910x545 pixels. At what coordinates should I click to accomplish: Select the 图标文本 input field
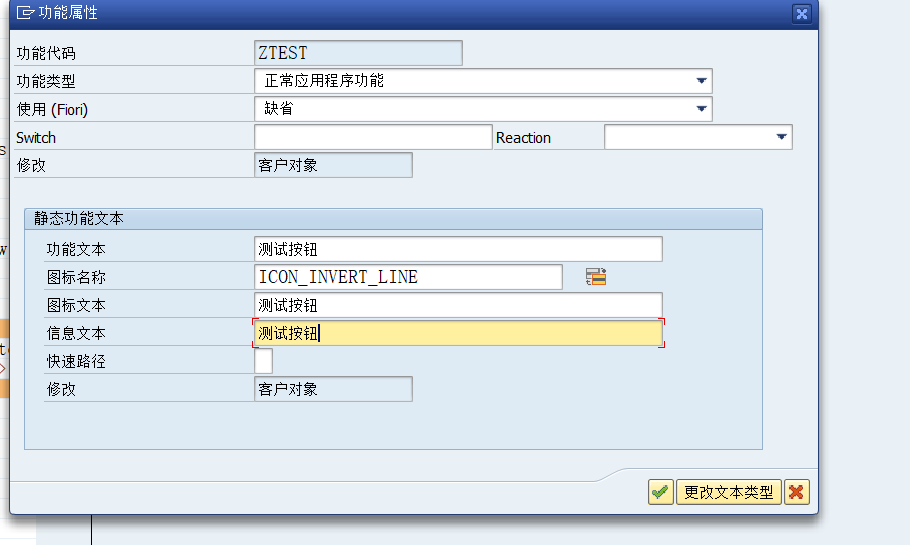458,305
